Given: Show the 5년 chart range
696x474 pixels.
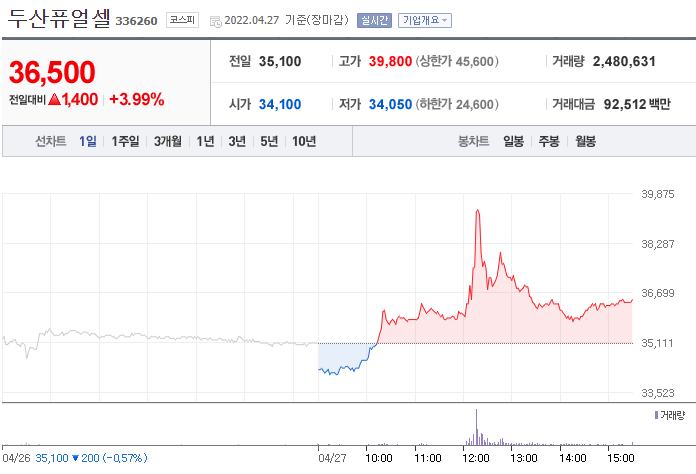Looking at the screenshot, I should pyautogui.click(x=269, y=141).
